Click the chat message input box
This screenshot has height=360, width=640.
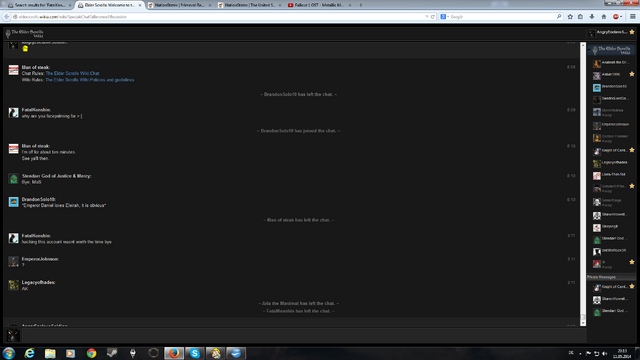[304, 336]
